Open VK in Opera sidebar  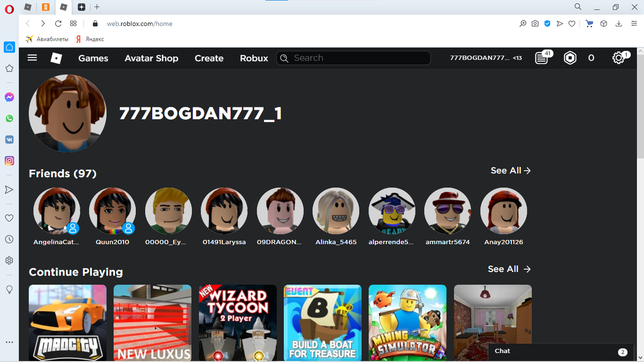click(x=9, y=139)
